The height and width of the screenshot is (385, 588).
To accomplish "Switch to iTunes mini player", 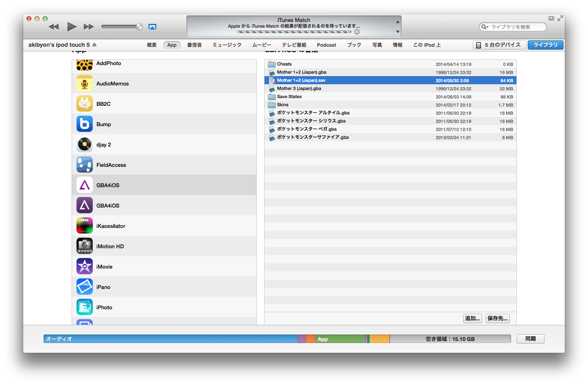I will (551, 18).
